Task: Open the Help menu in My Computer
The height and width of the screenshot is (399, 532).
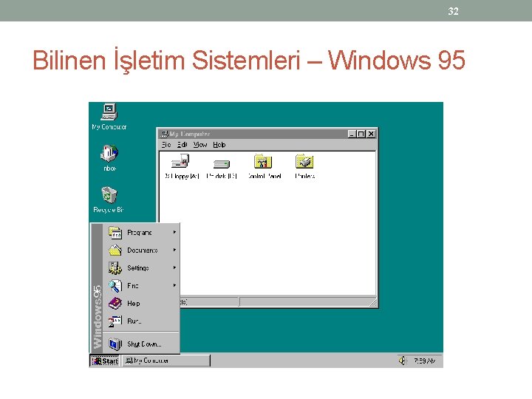Action: [x=219, y=145]
